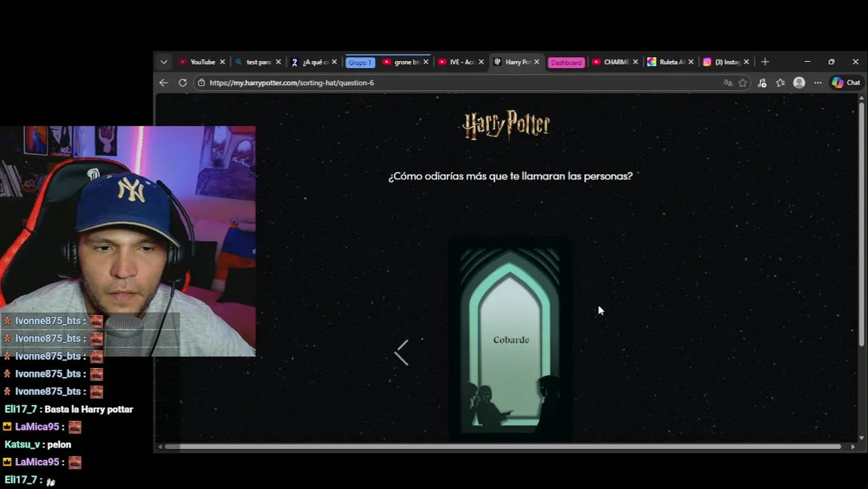Open a new tab with plus button
Image resolution: width=868 pixels, height=489 pixels.
(x=765, y=62)
